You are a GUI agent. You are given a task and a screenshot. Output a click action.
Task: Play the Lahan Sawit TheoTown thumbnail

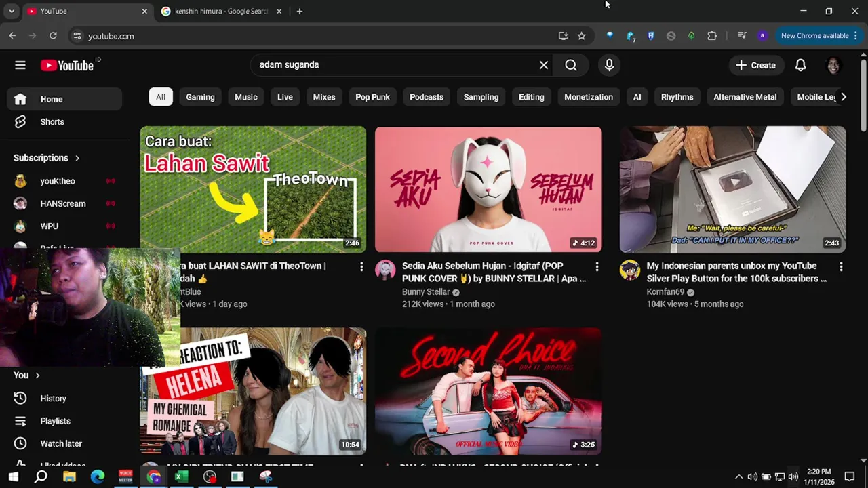[253, 189]
